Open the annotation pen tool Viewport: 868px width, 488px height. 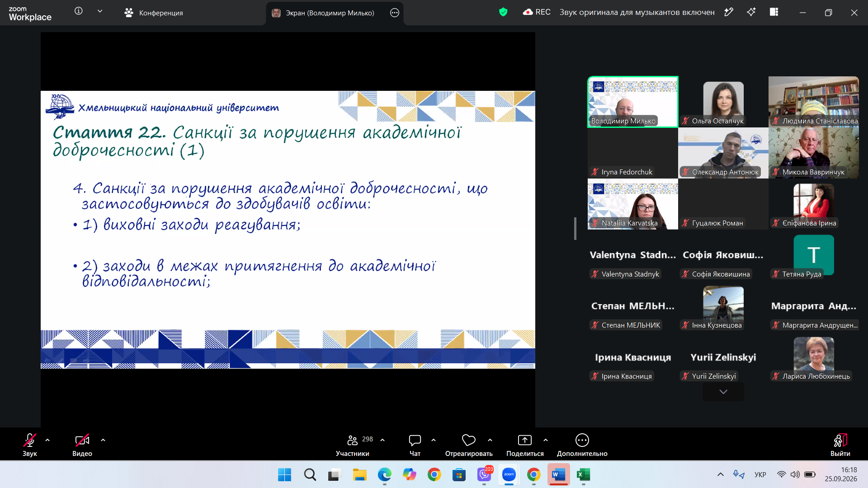(x=729, y=12)
